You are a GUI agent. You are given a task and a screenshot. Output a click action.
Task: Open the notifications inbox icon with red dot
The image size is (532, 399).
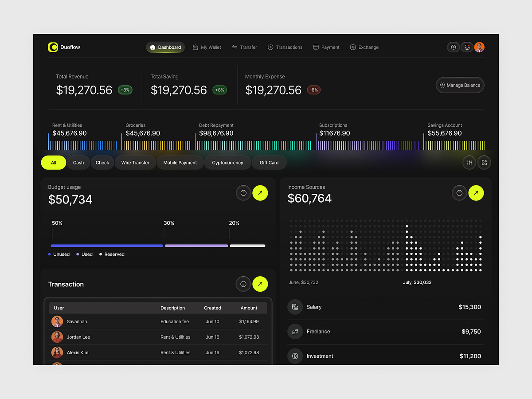click(466, 47)
